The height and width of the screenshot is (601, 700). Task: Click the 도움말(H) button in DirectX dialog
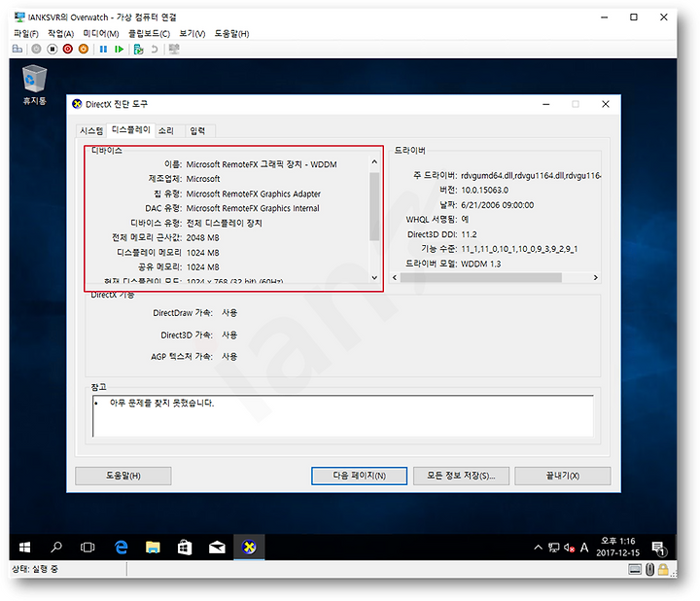[123, 476]
